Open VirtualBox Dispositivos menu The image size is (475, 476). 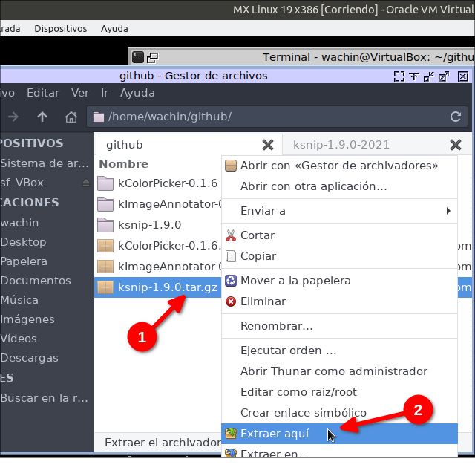pos(61,28)
